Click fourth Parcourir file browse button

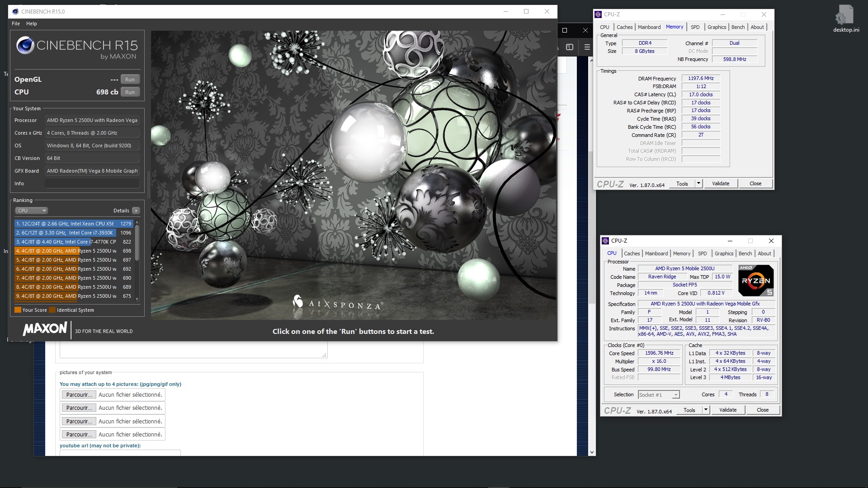(79, 435)
